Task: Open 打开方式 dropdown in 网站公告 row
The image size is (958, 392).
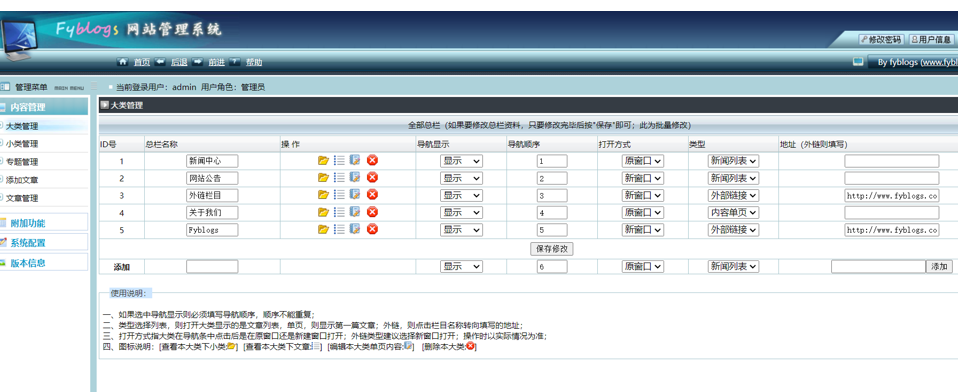Action: 643,178
